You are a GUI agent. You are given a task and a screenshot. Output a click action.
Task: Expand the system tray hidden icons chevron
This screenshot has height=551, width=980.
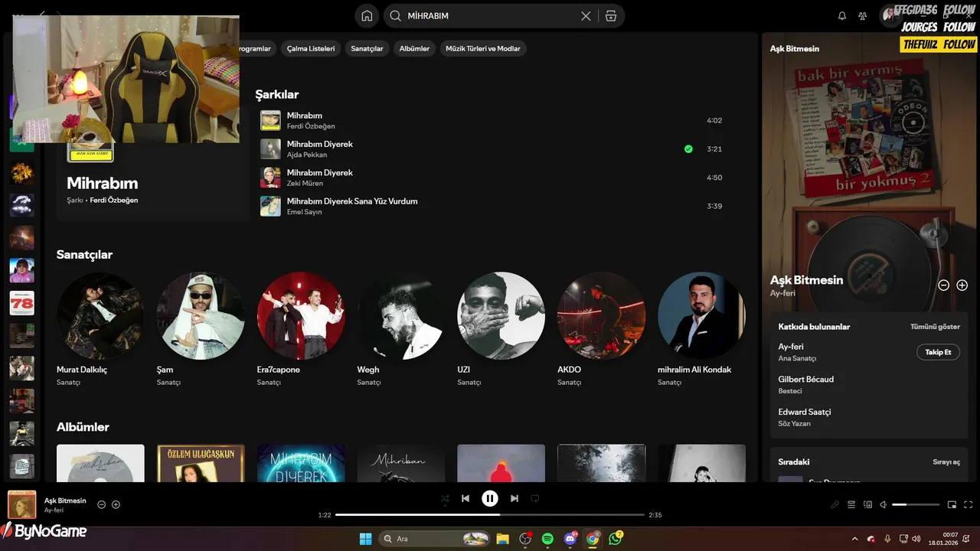(x=854, y=539)
